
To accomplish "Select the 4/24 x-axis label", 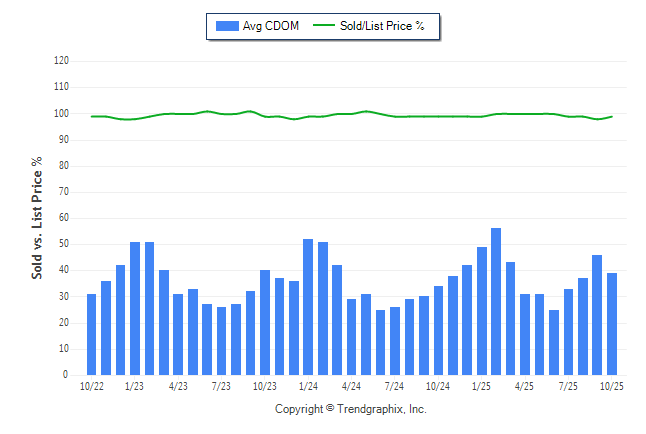I will coord(351,386).
